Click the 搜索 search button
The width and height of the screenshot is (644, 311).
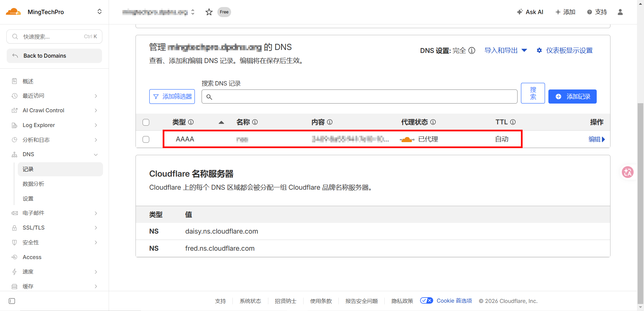533,93
